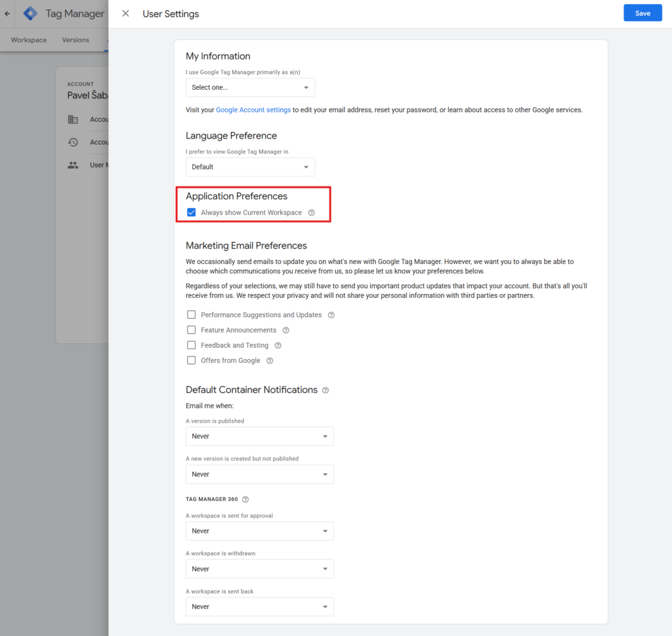Open help icon beside TAG MANAGER 360

coord(245,499)
